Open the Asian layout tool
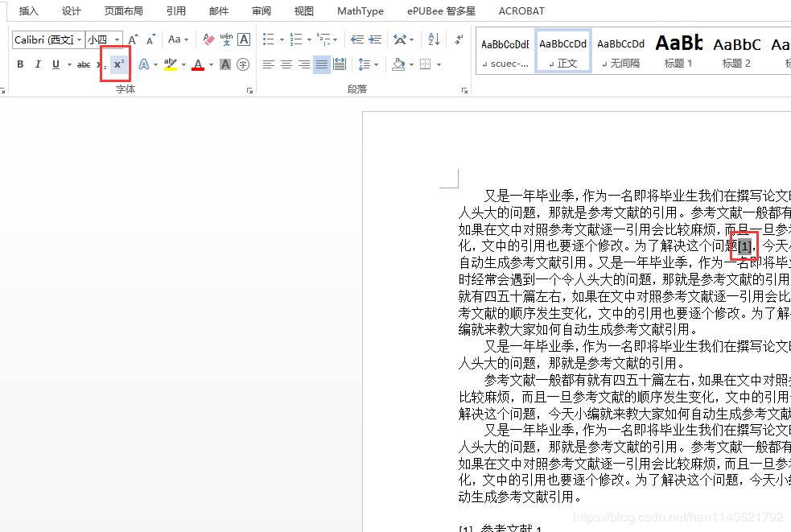 (x=400, y=39)
